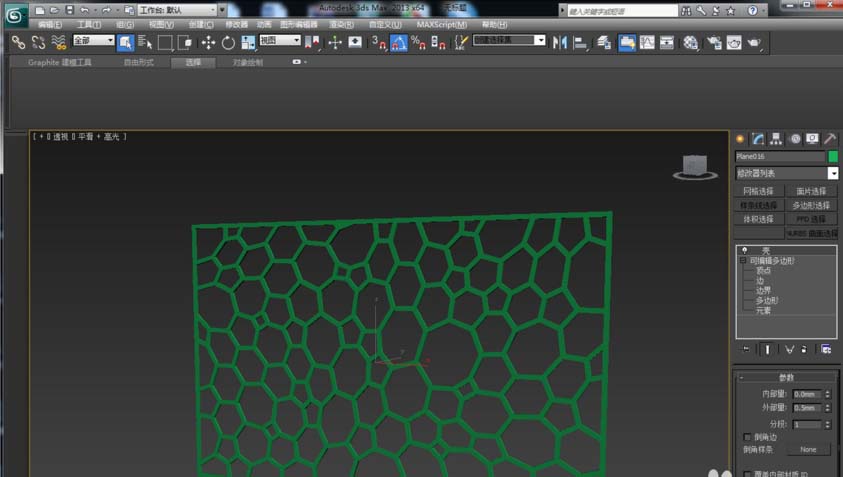Image resolution: width=843 pixels, height=477 pixels.
Task: Click the Mirror tool icon
Action: (560, 42)
